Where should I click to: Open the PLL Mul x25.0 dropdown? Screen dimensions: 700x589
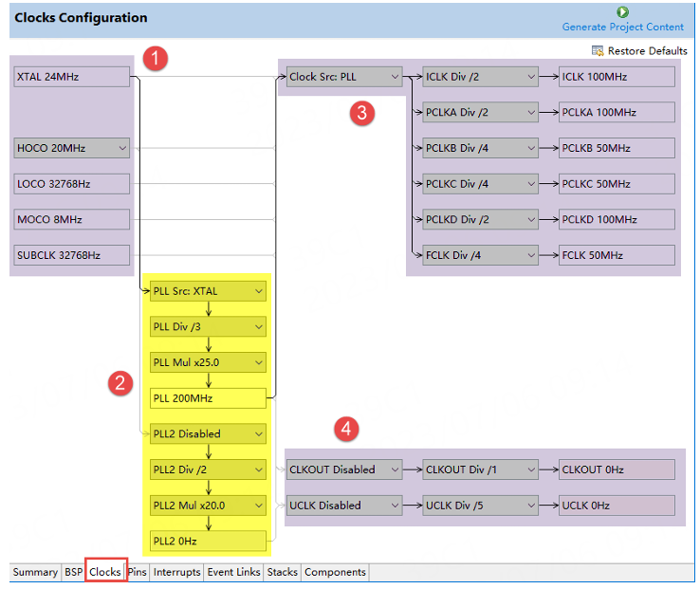[208, 362]
